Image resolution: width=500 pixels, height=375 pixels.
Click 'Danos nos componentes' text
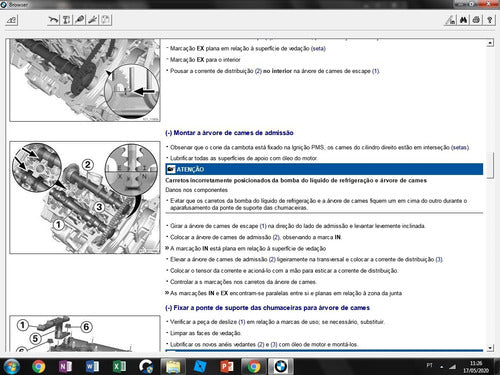pyautogui.click(x=197, y=190)
